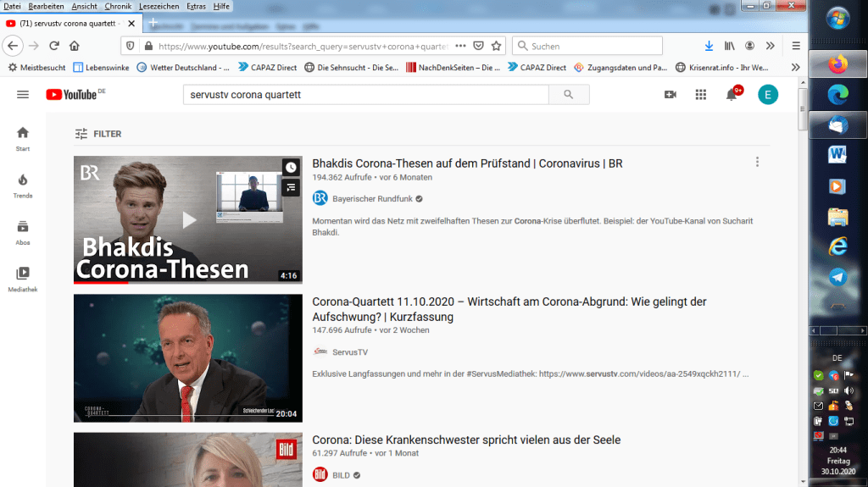Click the YouTube search input field
The image size is (868, 487).
365,95
